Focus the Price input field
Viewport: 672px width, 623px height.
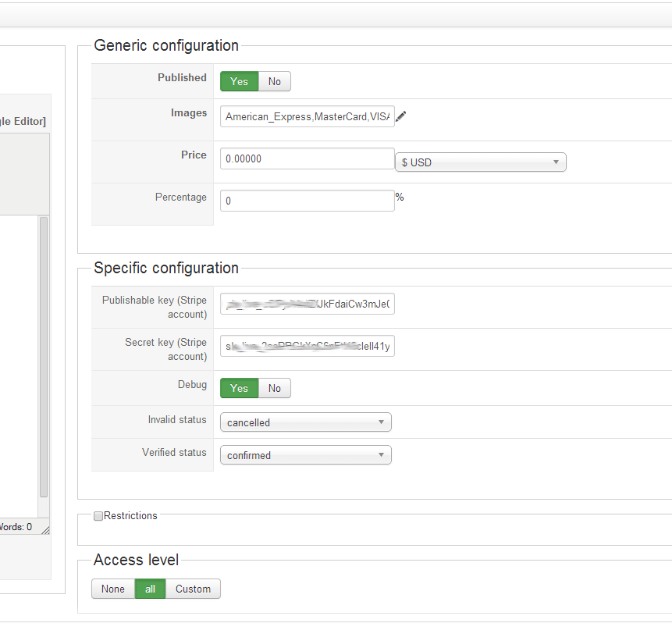[307, 158]
